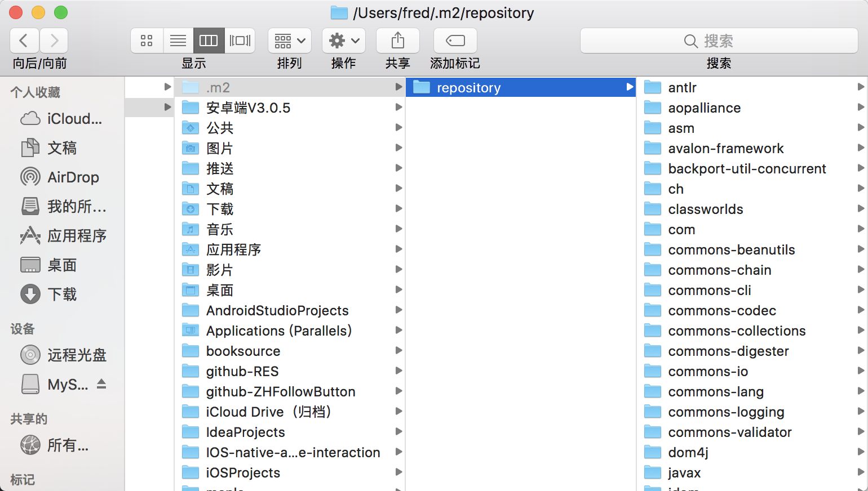Select the 音乐 folder icon

tap(191, 229)
